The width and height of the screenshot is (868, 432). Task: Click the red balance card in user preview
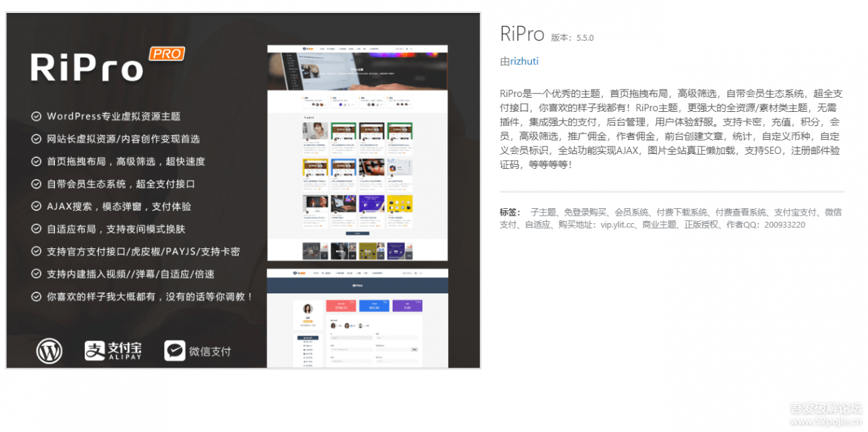click(x=341, y=306)
